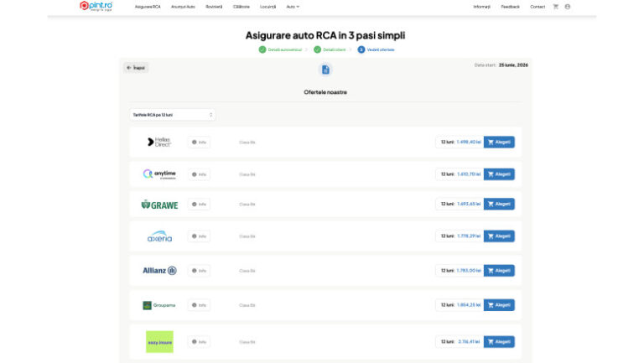The height and width of the screenshot is (363, 644).
Task: Go to Detalii client step label
Action: point(334,49)
